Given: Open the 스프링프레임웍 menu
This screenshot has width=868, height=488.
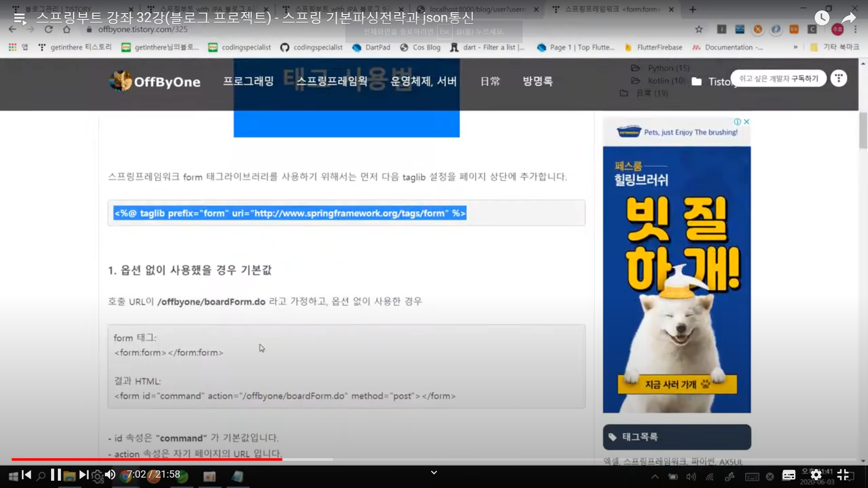Looking at the screenshot, I should [x=332, y=81].
